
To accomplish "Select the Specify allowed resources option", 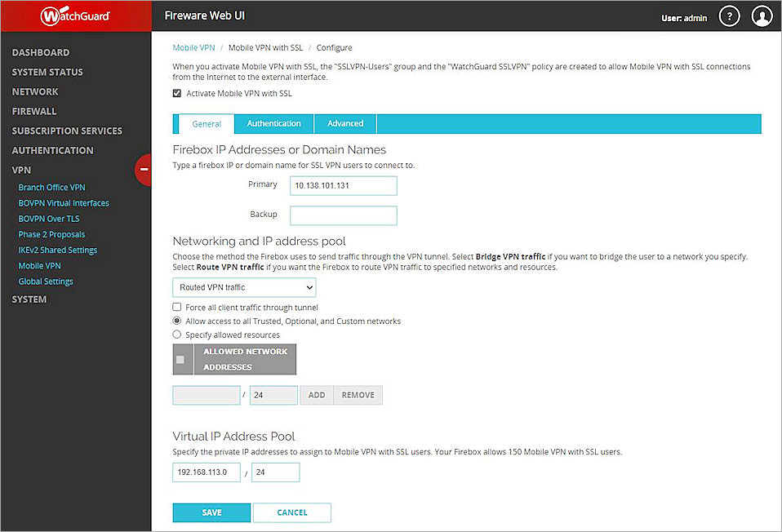I will tap(176, 334).
